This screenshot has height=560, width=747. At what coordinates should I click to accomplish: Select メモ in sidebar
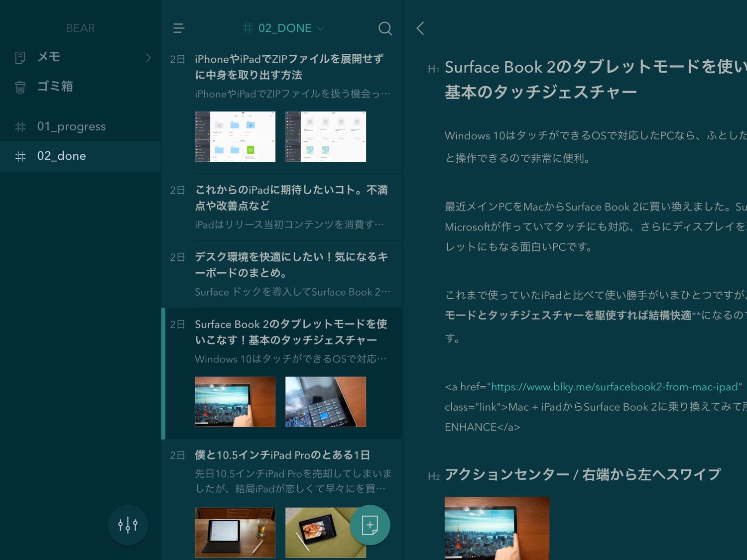(x=80, y=57)
